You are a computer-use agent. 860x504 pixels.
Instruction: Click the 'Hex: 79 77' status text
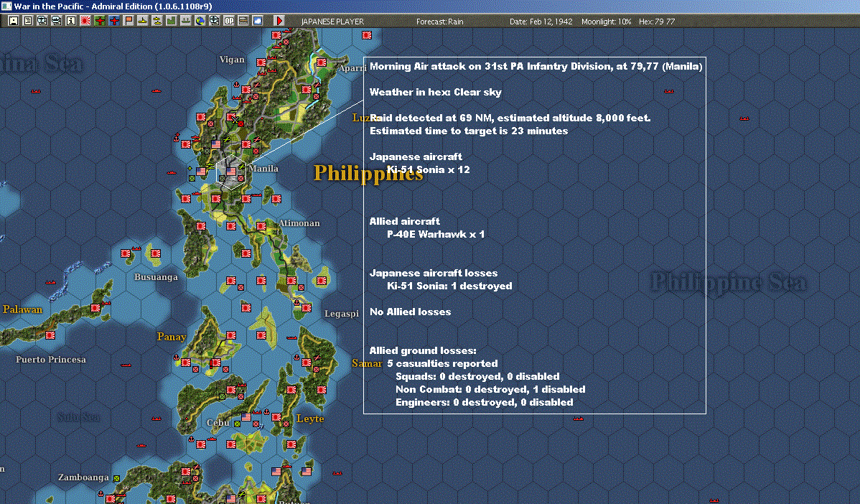pyautogui.click(x=657, y=22)
